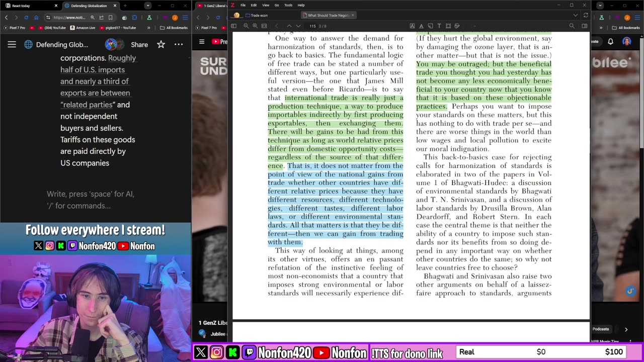Screen dimensions: 644x362
Task: Open the left browser main menu
Action: click(184, 18)
